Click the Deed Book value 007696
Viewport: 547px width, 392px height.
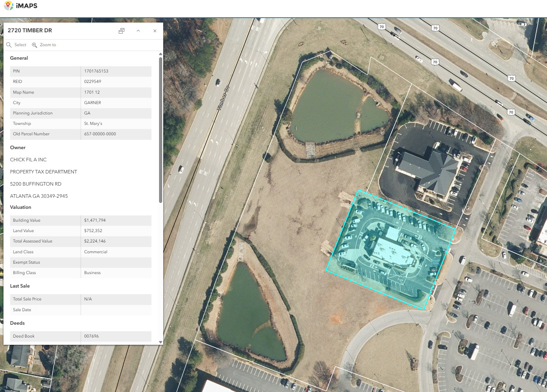(91, 336)
